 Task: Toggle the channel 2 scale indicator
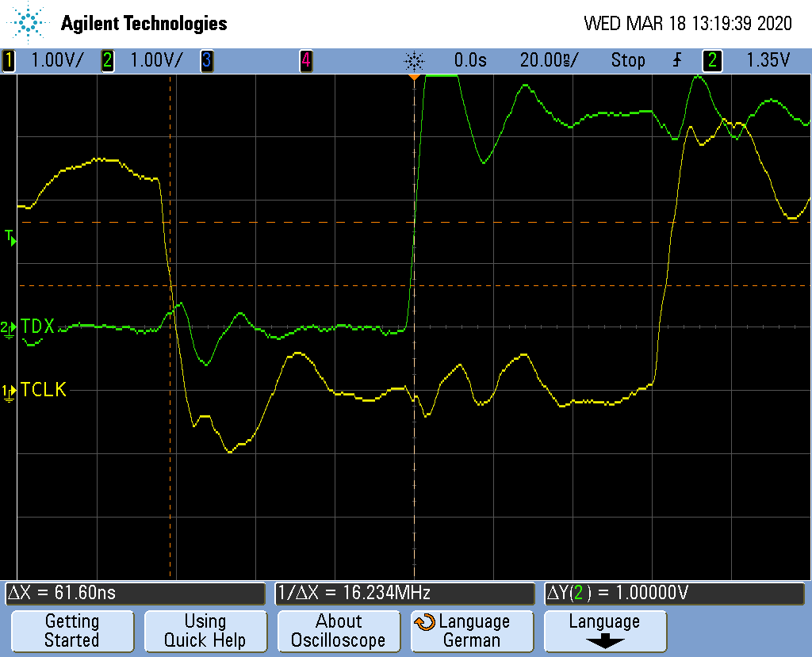(108, 60)
